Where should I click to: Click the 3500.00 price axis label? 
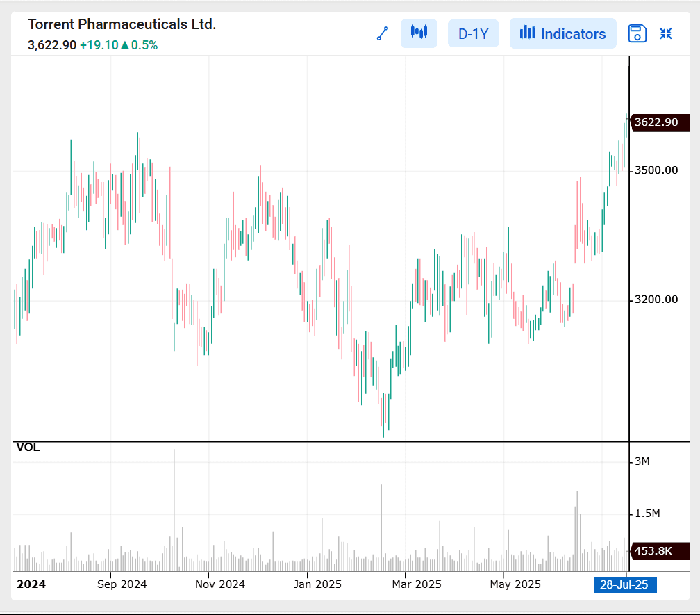pos(656,170)
